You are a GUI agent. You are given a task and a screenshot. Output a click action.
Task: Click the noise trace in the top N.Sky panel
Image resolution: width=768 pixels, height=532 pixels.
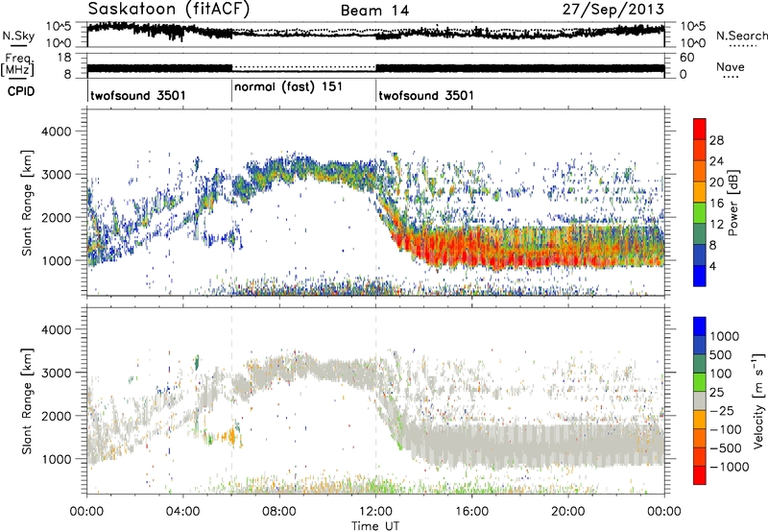375,32
